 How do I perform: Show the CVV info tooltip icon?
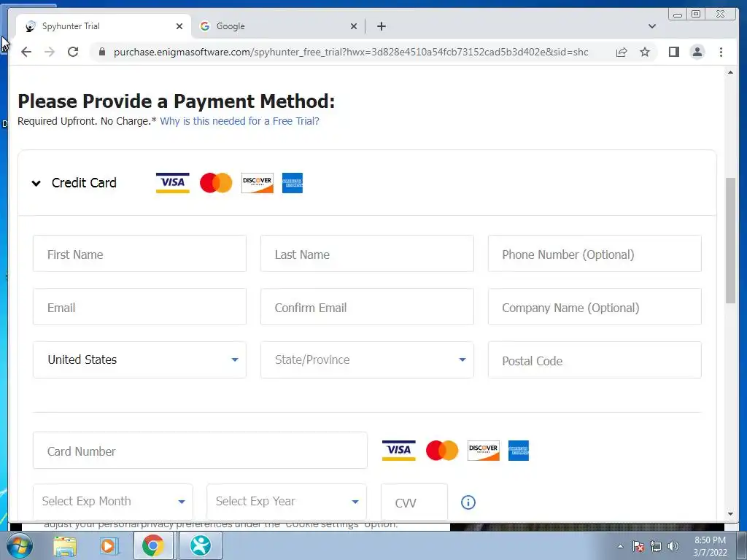468,502
